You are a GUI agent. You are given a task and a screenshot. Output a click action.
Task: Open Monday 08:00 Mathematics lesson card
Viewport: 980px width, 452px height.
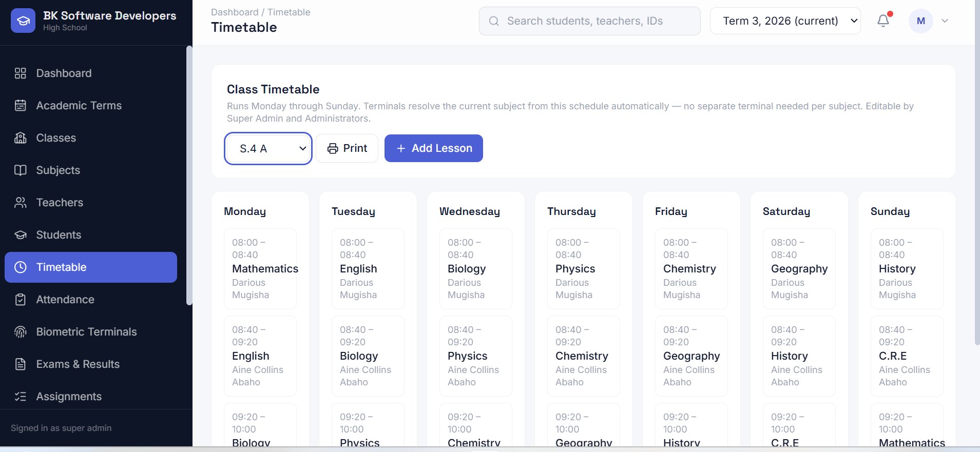[x=260, y=269]
